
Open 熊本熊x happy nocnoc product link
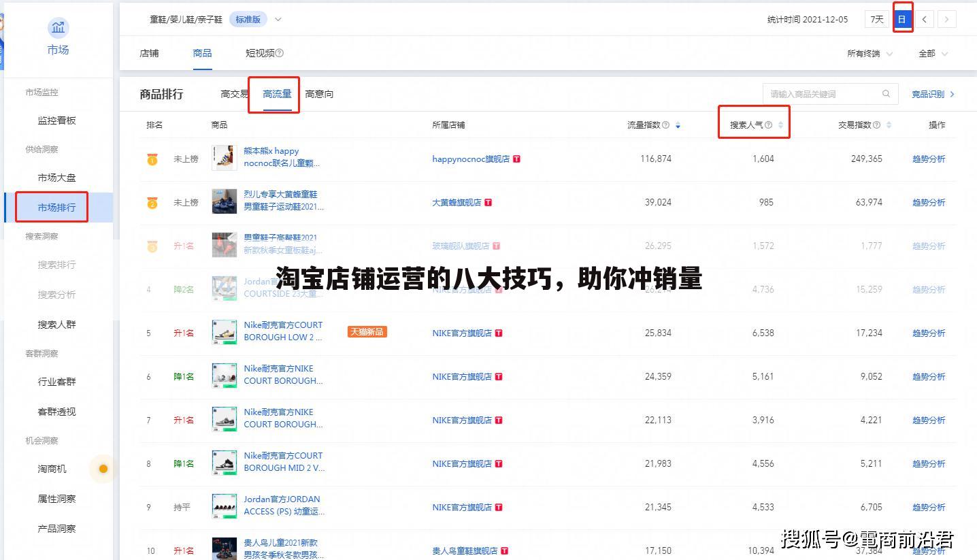[x=282, y=157]
